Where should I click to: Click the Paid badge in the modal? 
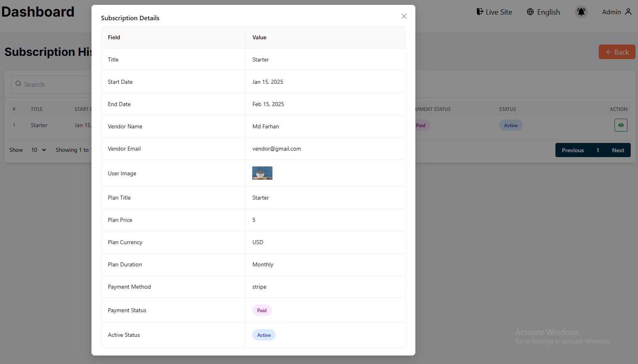pyautogui.click(x=262, y=310)
